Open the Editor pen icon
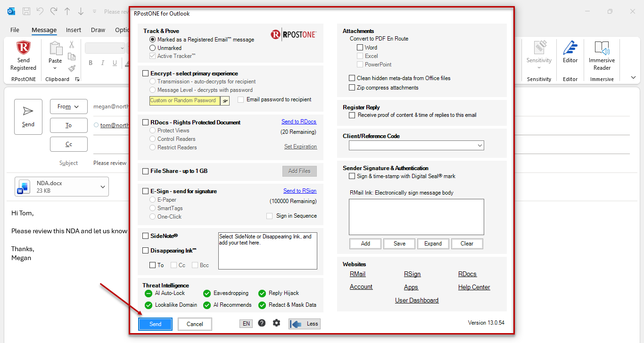This screenshot has width=644, height=343. pos(570,48)
